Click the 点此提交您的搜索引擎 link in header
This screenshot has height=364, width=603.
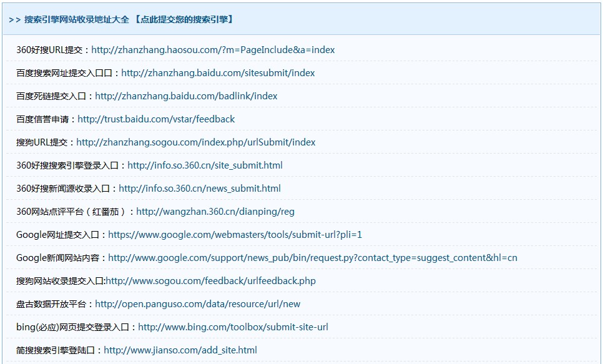(184, 19)
